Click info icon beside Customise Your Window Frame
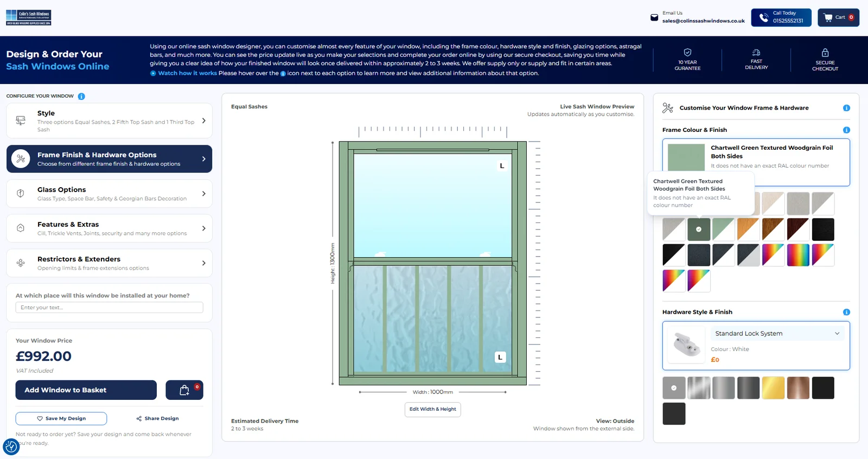868x459 pixels. pos(846,108)
